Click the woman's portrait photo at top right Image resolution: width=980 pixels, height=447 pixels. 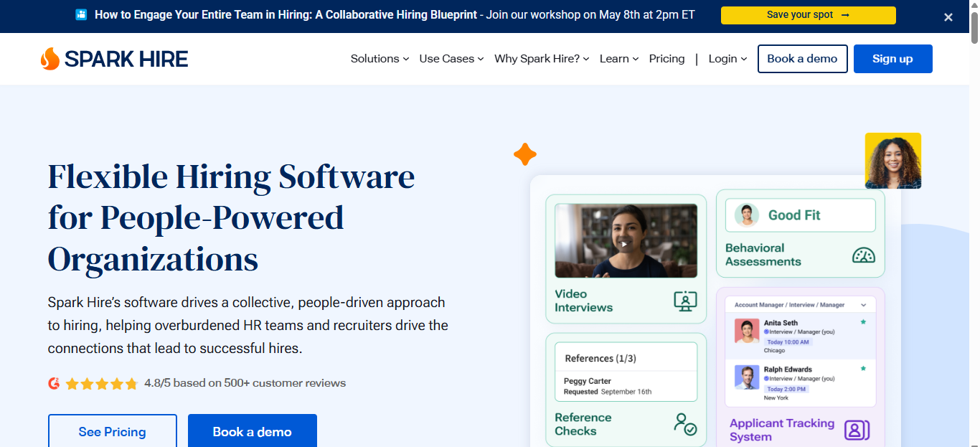(893, 161)
